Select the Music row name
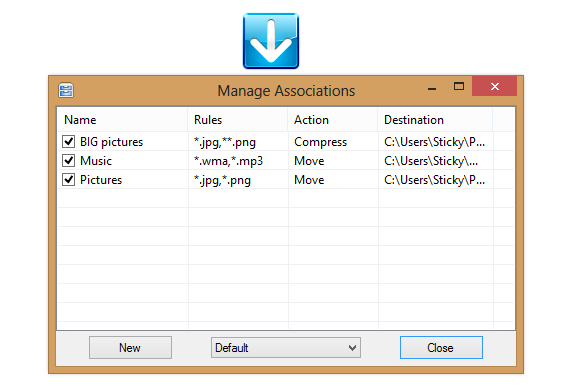The height and width of the screenshot is (388, 580). coord(96,161)
